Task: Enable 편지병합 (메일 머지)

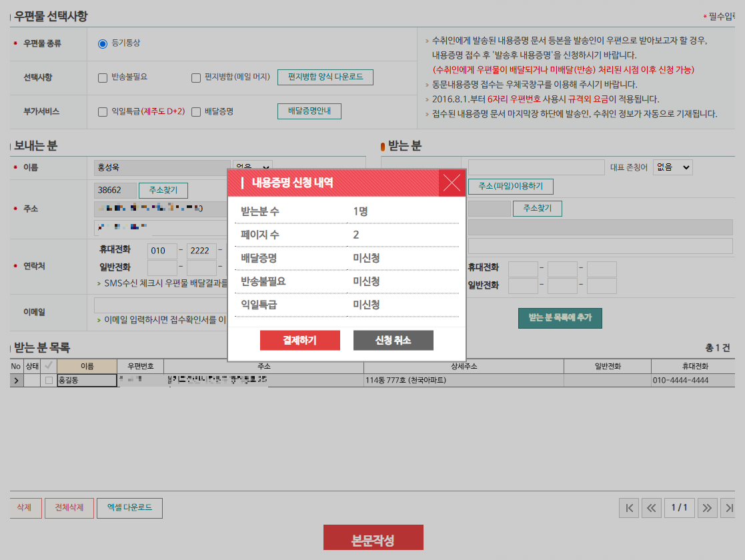Action: pyautogui.click(x=195, y=77)
